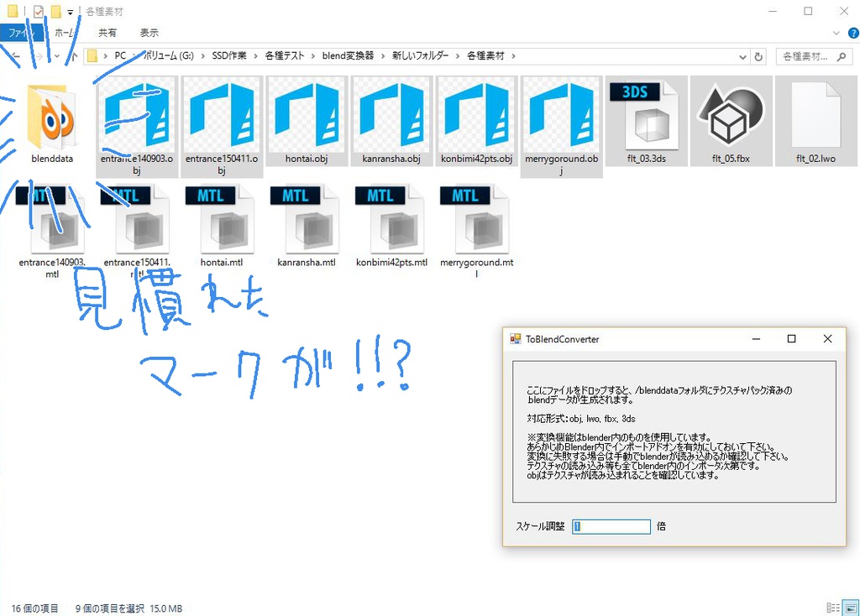
Task: Select the flt_02.lwo LightWave file
Action: click(x=816, y=117)
